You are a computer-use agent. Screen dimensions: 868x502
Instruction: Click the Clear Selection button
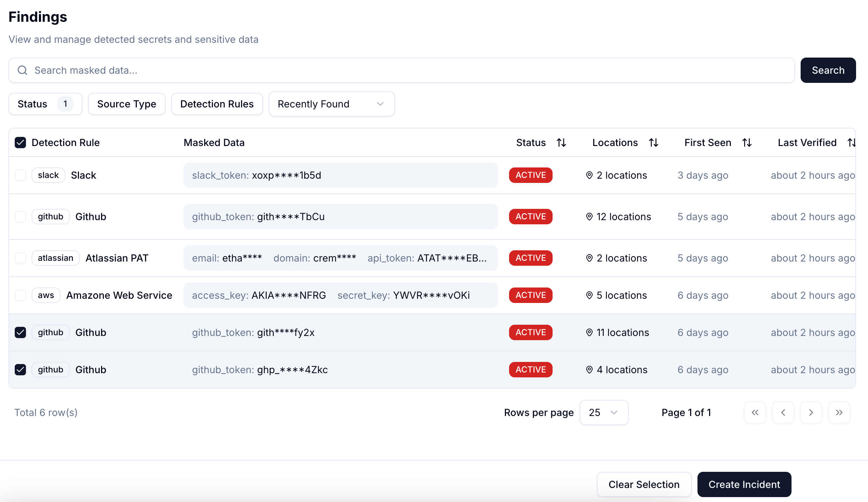point(644,484)
